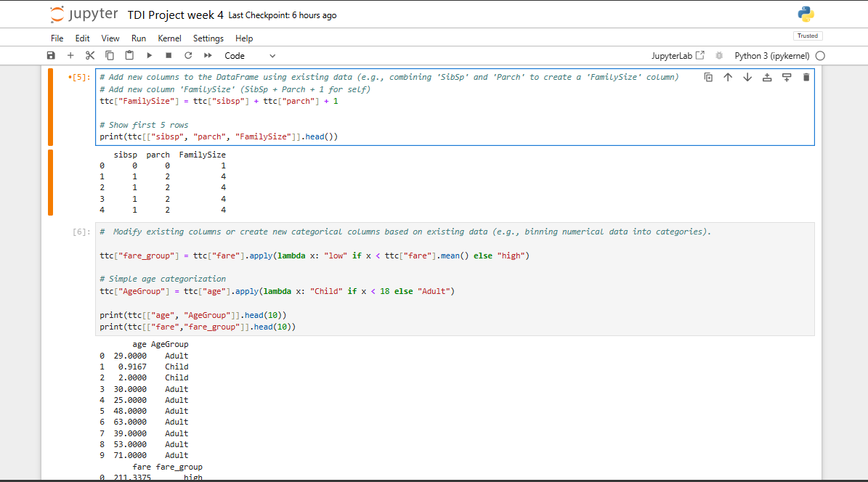This screenshot has width=868, height=482.
Task: Select the [6] cell prompt
Action: pyautogui.click(x=81, y=232)
